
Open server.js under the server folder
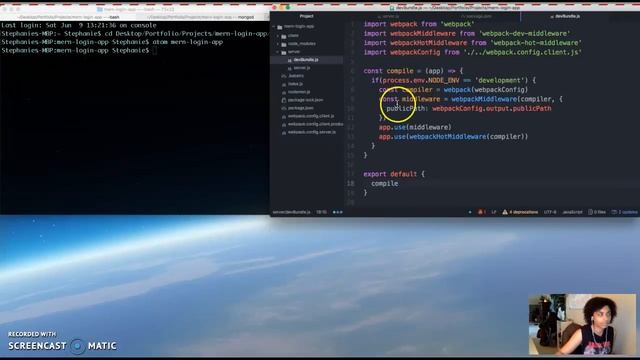(302, 68)
